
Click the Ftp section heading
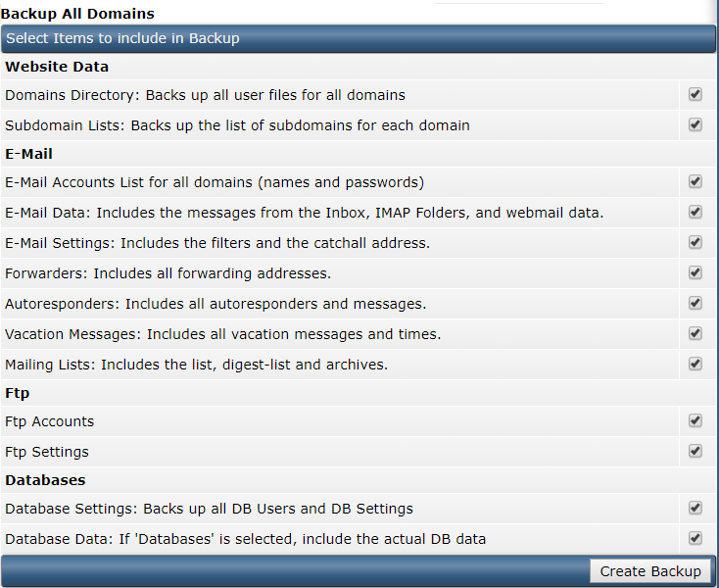[18, 394]
